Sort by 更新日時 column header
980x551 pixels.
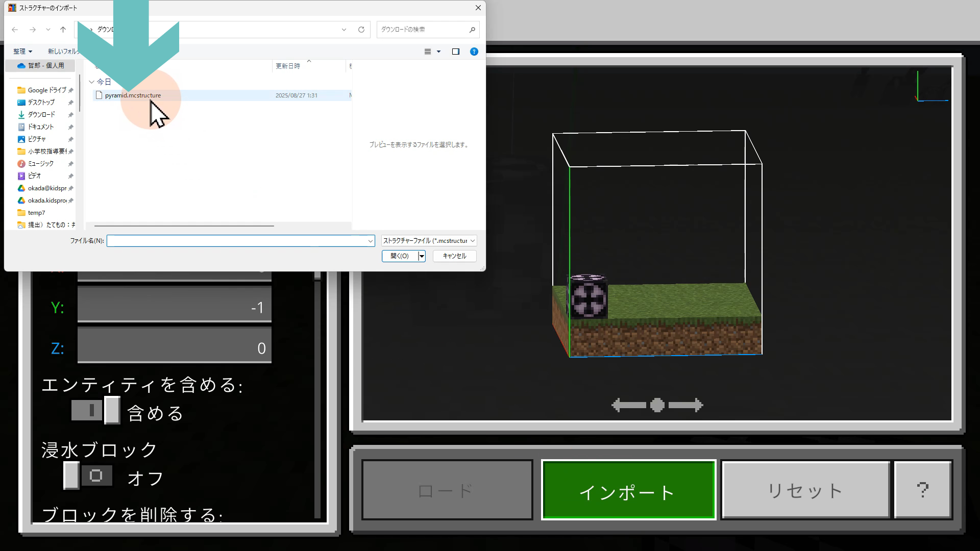288,66
